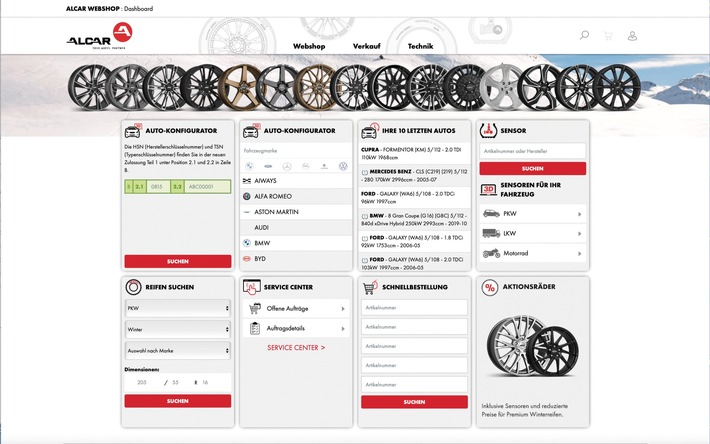The image size is (710, 444).
Task: Open the shopping cart icon
Action: pos(608,36)
